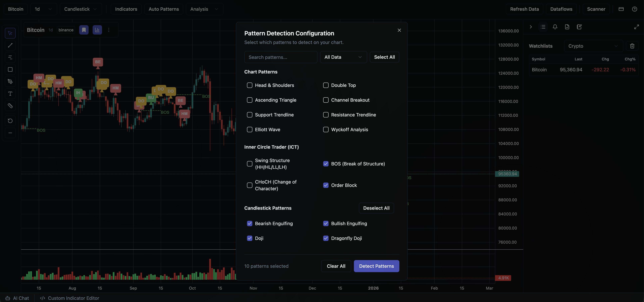Select the text annotation tool

click(x=10, y=94)
